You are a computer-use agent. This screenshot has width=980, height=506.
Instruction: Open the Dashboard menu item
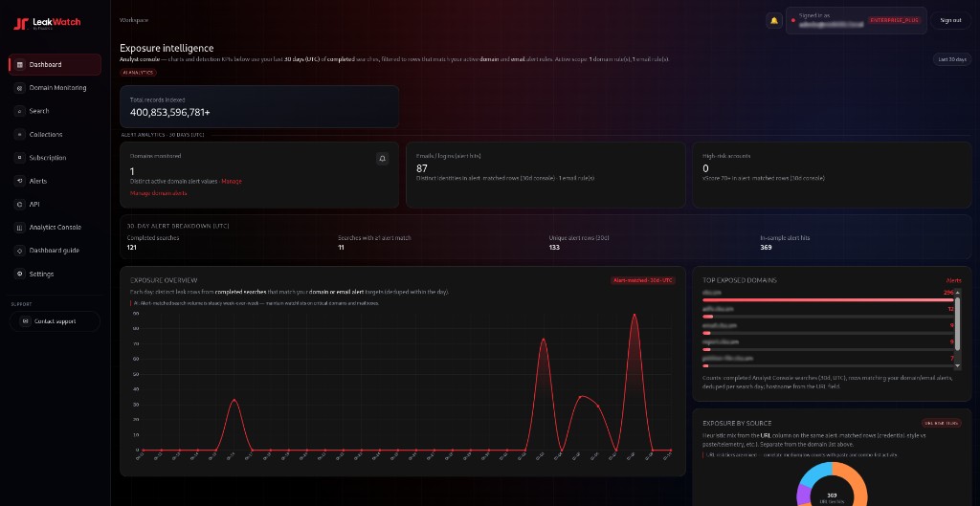(55, 64)
